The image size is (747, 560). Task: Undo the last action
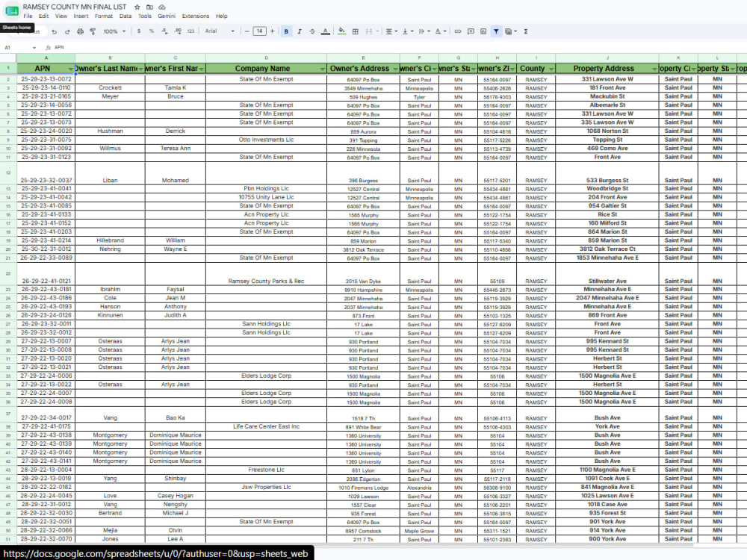point(55,31)
